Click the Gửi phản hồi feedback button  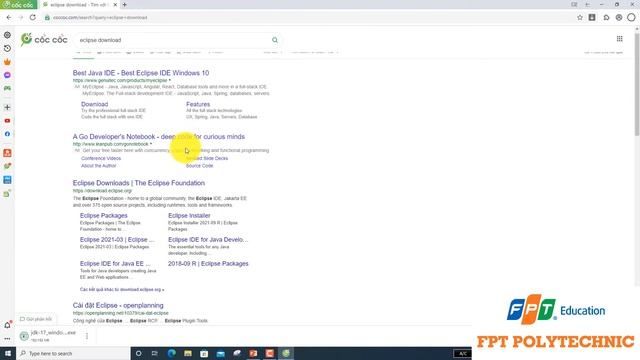(36, 319)
